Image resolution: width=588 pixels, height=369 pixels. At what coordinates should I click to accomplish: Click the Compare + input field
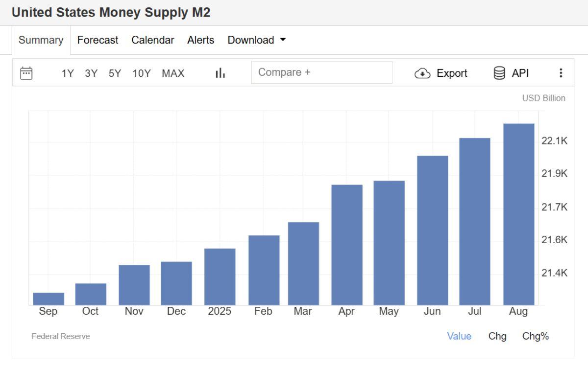321,72
